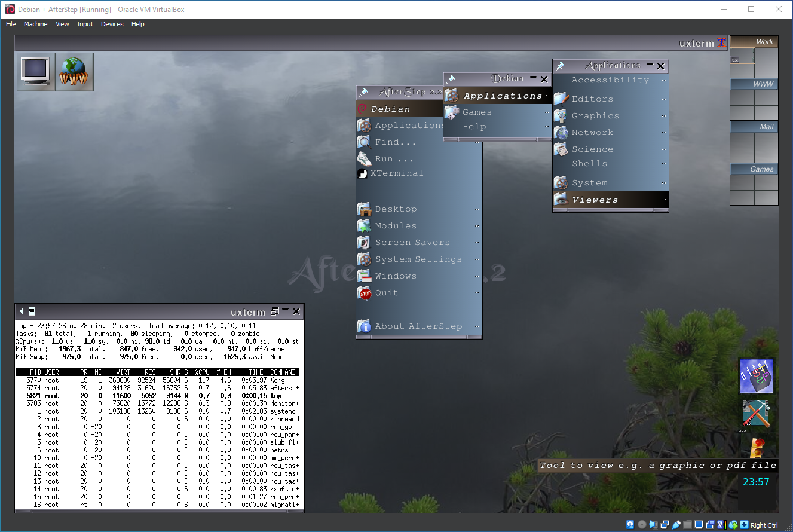Pin the Debian submenu open
793x532 pixels.
(x=451, y=79)
